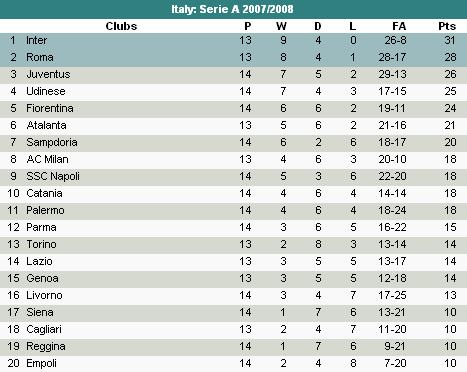The image size is (467, 372).
Task: Choose Torino from the standings
Action: [x=41, y=244]
